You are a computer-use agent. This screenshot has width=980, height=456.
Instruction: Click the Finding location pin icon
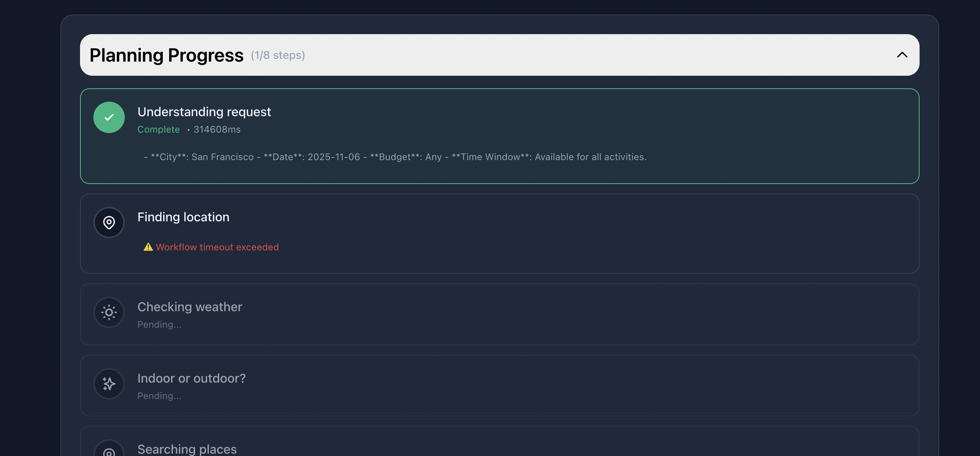[x=109, y=223]
